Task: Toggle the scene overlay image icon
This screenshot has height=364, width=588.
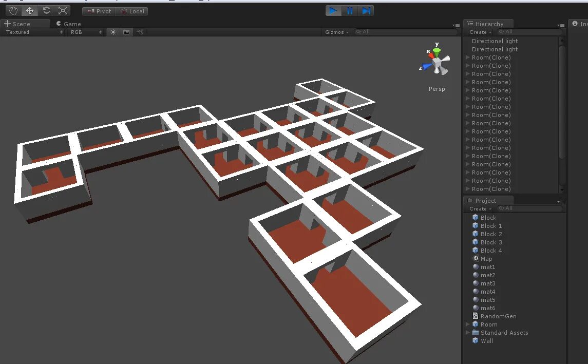Action: 126,32
